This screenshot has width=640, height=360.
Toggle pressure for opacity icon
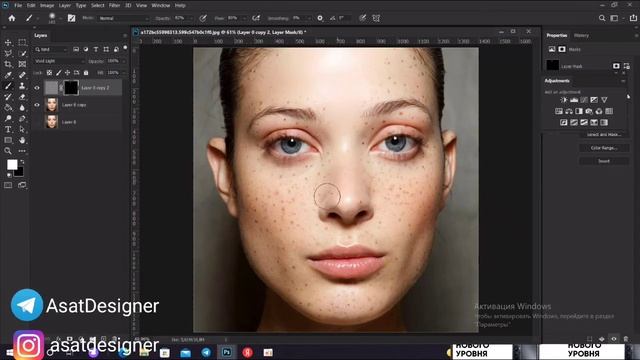pyautogui.click(x=203, y=18)
